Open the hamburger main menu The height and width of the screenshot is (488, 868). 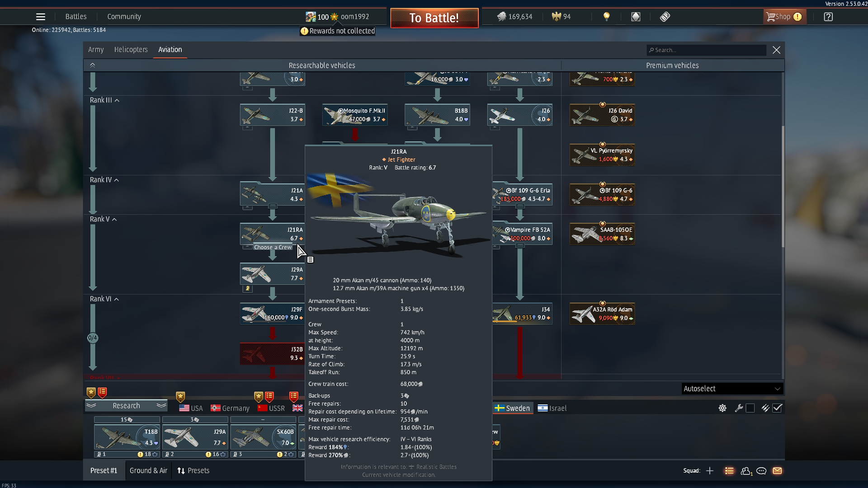coord(40,17)
